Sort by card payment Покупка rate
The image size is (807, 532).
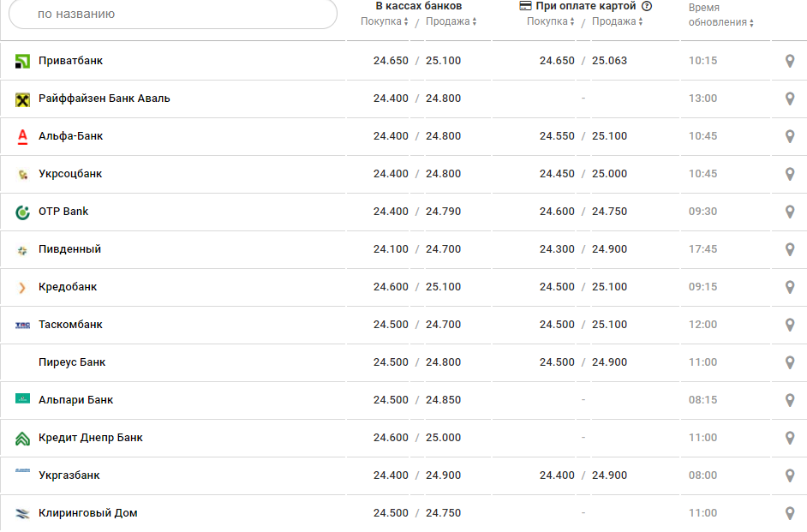click(x=551, y=21)
